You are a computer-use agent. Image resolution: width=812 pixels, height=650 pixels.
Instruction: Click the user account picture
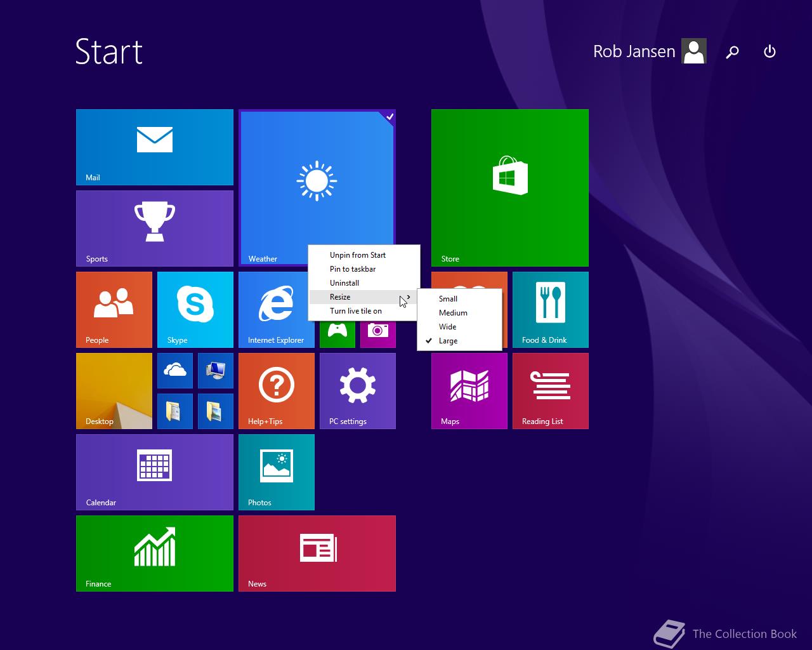click(694, 51)
